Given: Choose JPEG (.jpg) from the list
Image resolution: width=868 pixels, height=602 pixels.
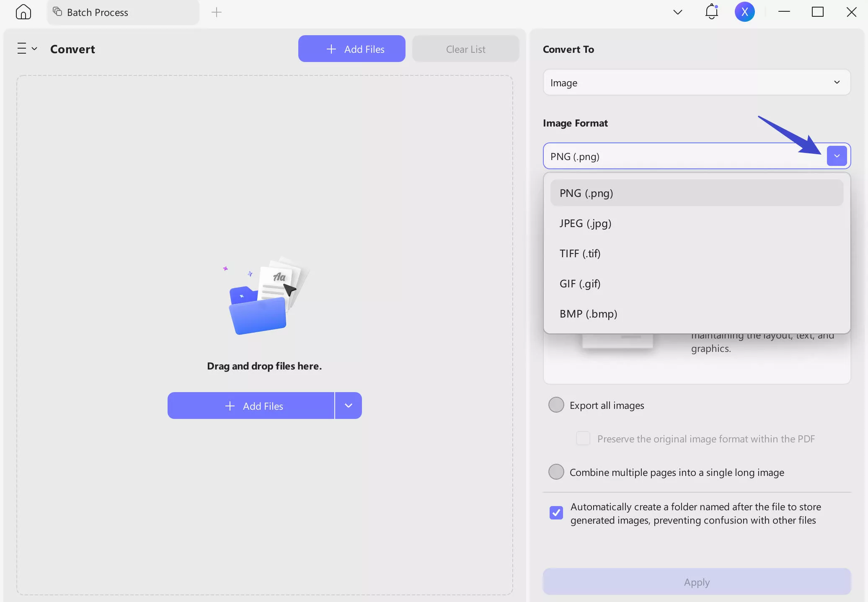Looking at the screenshot, I should [585, 223].
